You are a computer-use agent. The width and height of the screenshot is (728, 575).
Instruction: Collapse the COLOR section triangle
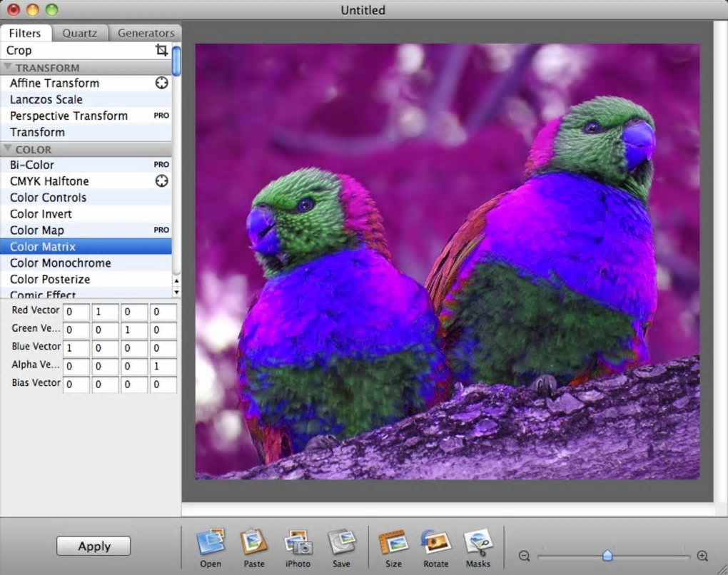tap(8, 150)
